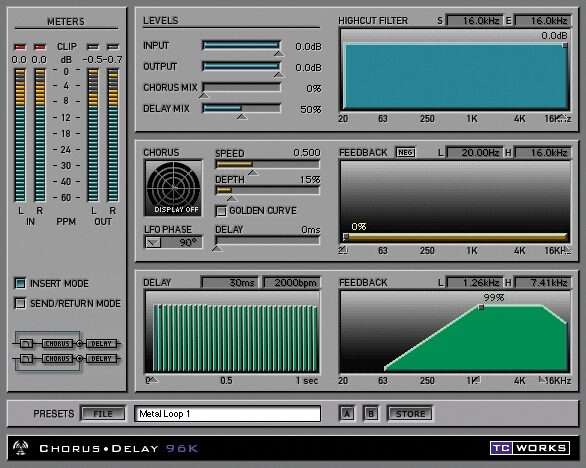Toggle the NEG feedback button
586x468 pixels.
pos(405,153)
